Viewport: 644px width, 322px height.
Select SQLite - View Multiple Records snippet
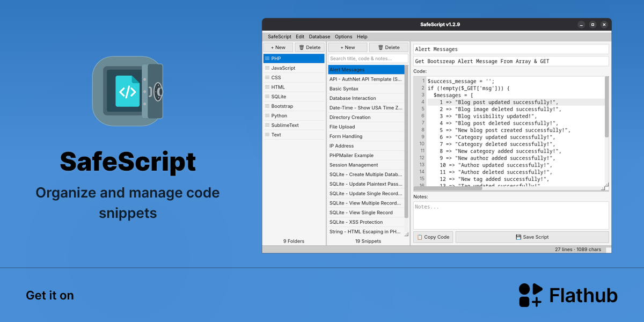point(366,203)
